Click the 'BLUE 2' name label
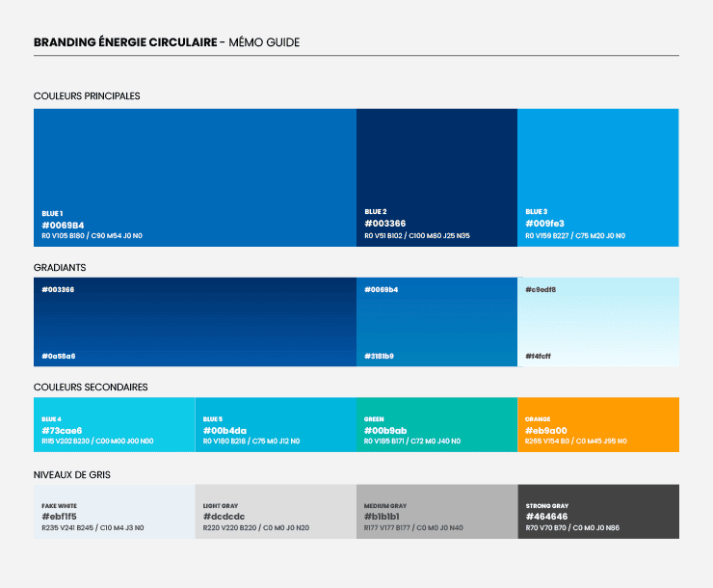 [x=376, y=212]
